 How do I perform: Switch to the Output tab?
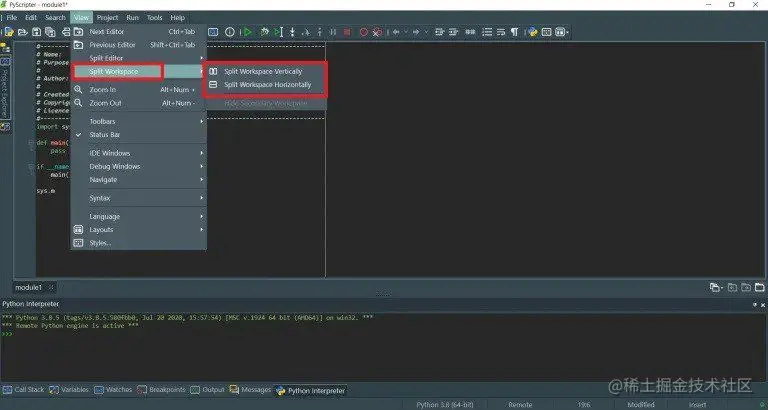click(x=207, y=390)
